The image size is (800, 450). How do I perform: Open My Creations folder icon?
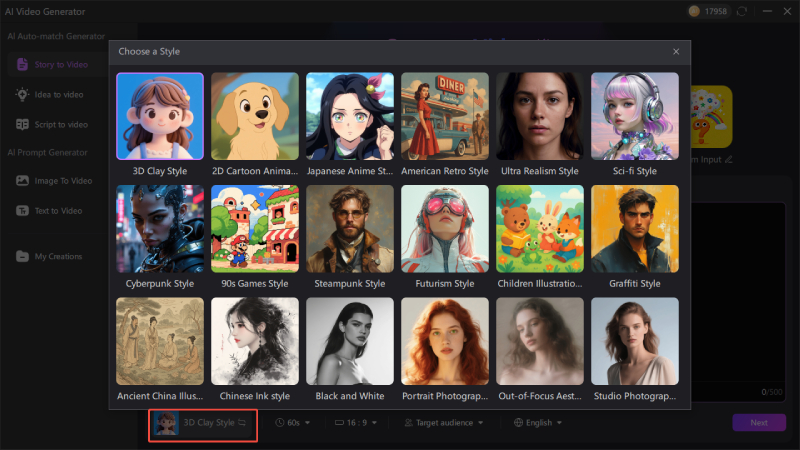22,256
